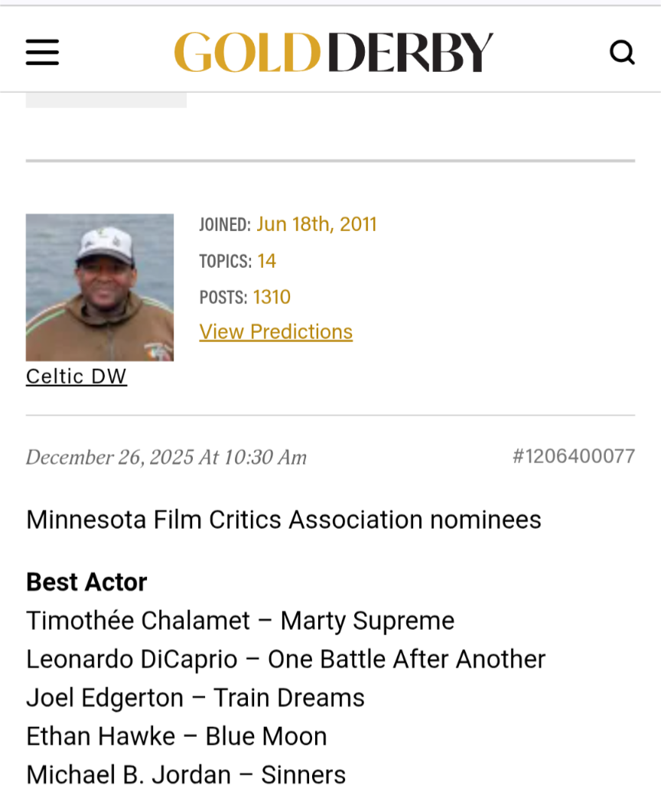Click the search magnifier icon
Image resolution: width=661 pixels, height=812 pixels.
pyautogui.click(x=622, y=52)
